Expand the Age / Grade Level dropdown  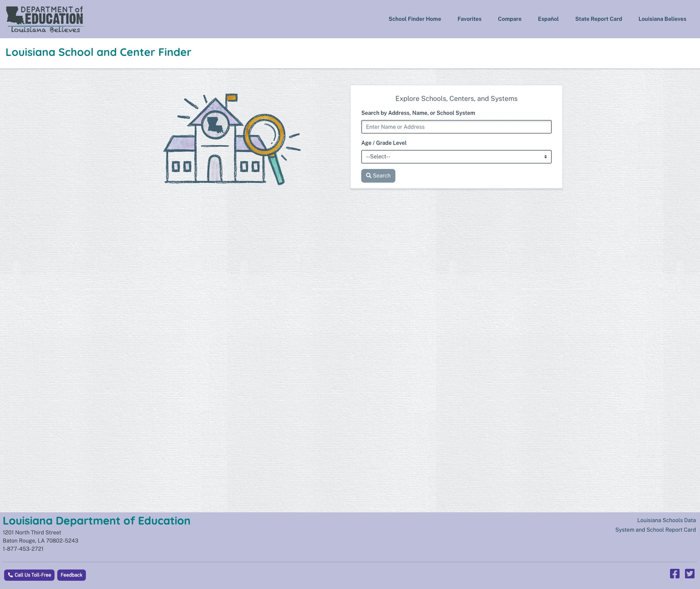pos(456,157)
